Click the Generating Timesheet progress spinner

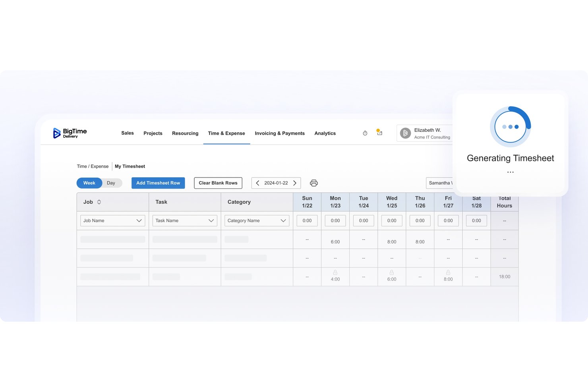point(511,127)
